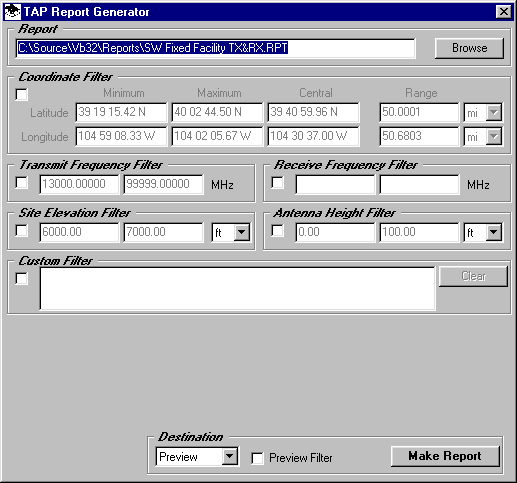This screenshot has height=483, width=517.
Task: Open the Destination Preview dropdown
Action: coord(230,456)
